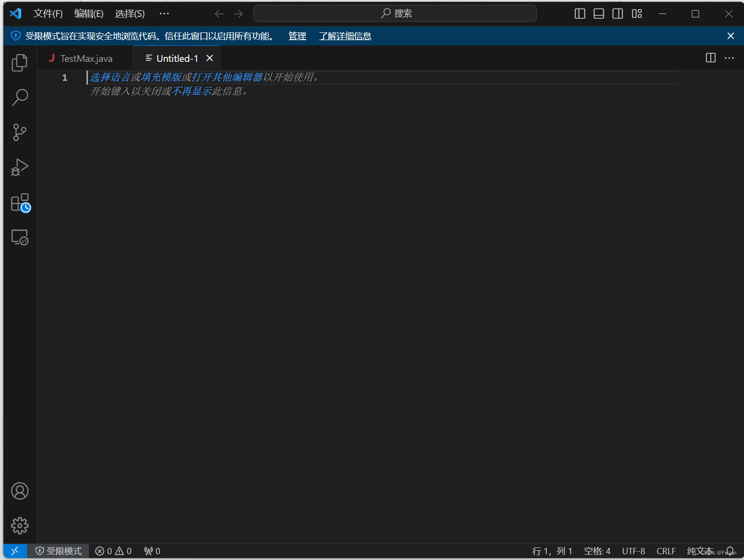Open errors and warnings problems indicator
Image resolution: width=744 pixels, height=560 pixels.
pyautogui.click(x=114, y=551)
